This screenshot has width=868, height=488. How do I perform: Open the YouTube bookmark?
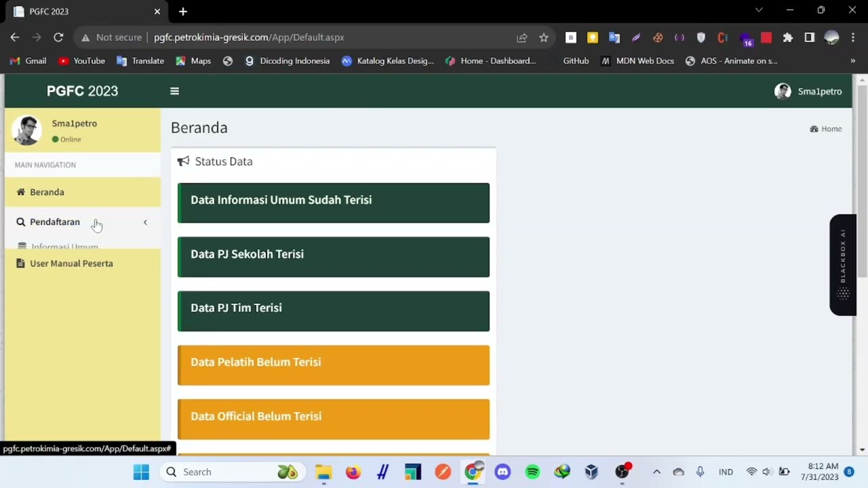pyautogui.click(x=81, y=61)
